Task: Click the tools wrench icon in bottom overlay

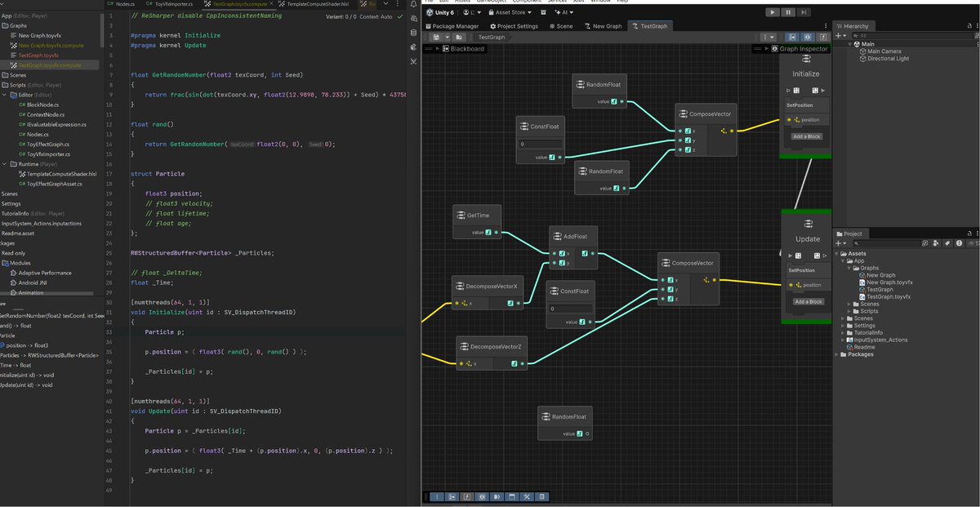Action: click(527, 496)
